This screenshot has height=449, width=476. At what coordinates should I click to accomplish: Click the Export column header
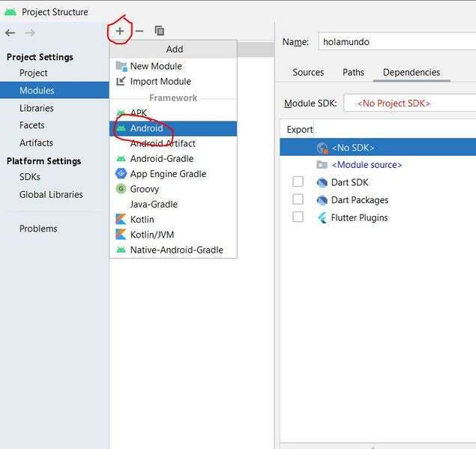[299, 130]
